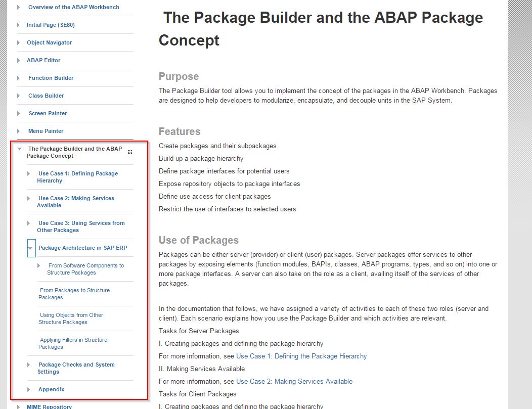Expand the ABAP Editor arrow
532x409 pixels.
pyautogui.click(x=19, y=61)
